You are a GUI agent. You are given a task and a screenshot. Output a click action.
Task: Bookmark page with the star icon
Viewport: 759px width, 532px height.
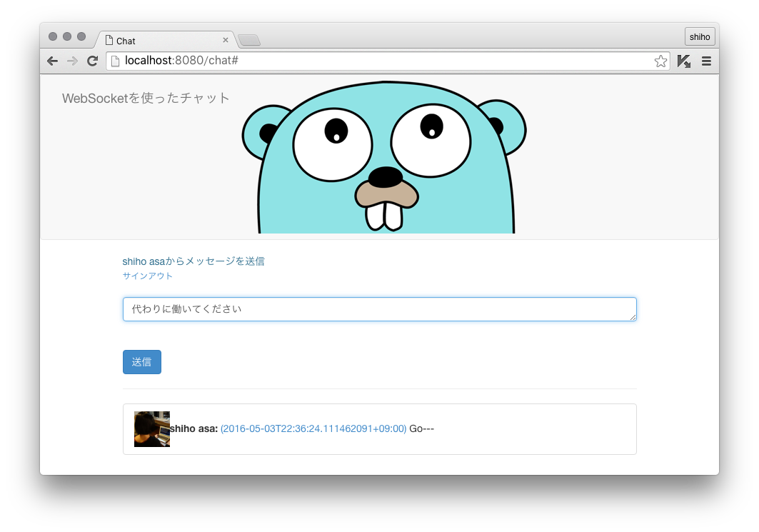coord(660,61)
